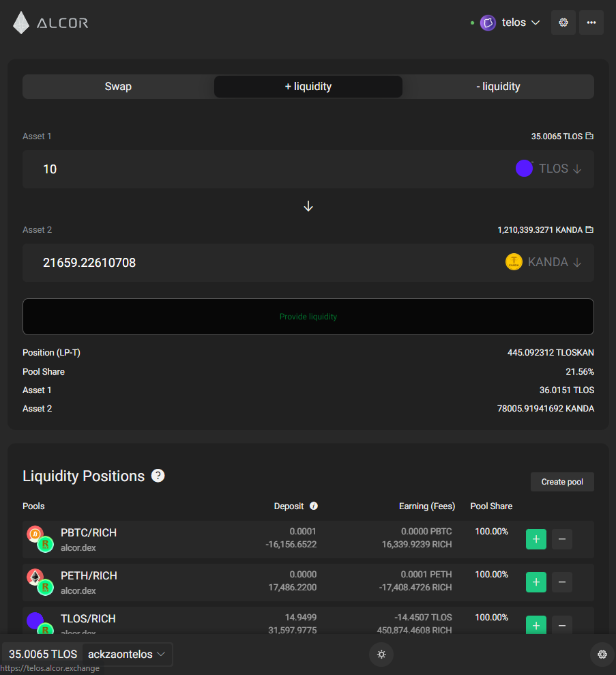Open the three-dots more menu

591,23
